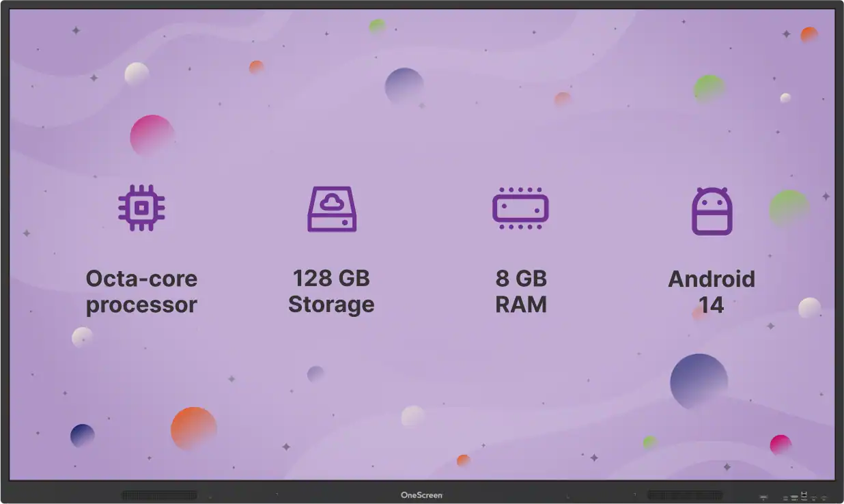Click the Android robot icon
This screenshot has width=844, height=504.
[712, 212]
